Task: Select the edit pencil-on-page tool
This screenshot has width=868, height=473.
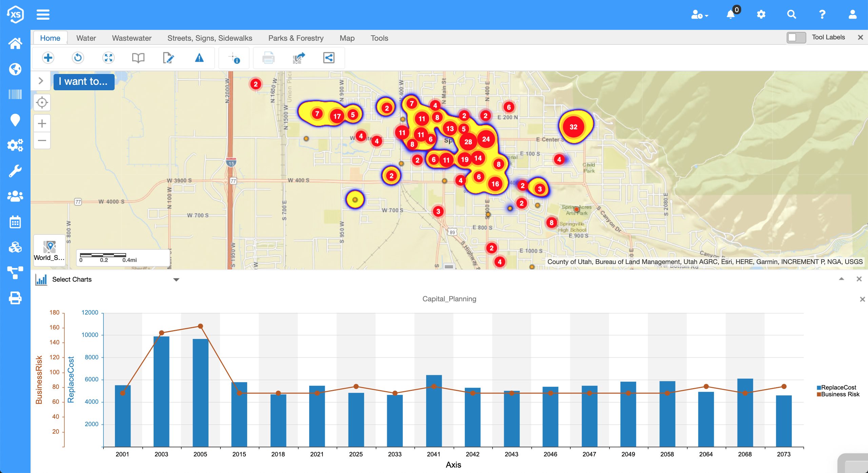Action: tap(169, 58)
